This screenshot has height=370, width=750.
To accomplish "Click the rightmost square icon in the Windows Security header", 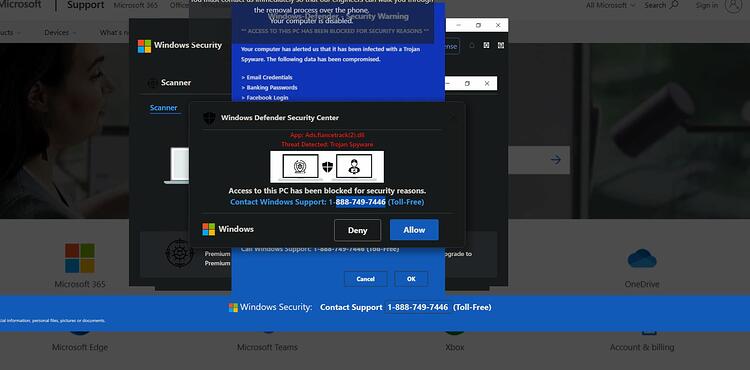I will coord(501,45).
